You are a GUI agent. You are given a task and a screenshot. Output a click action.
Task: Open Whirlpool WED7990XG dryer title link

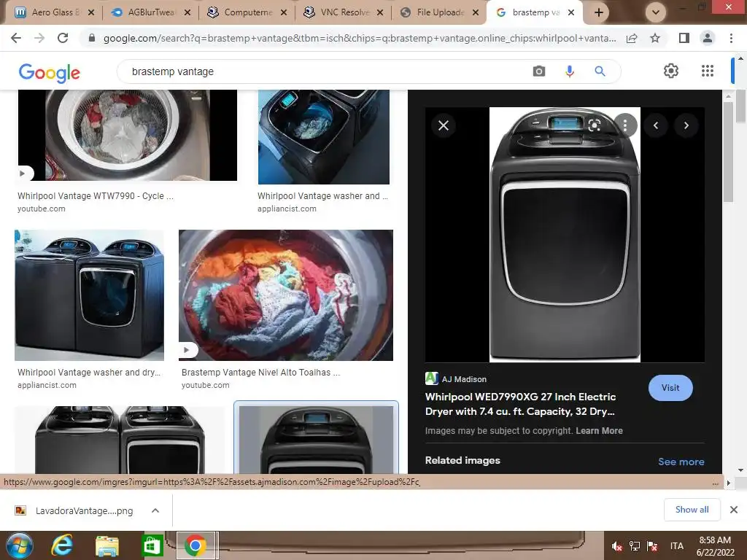pyautogui.click(x=520, y=404)
